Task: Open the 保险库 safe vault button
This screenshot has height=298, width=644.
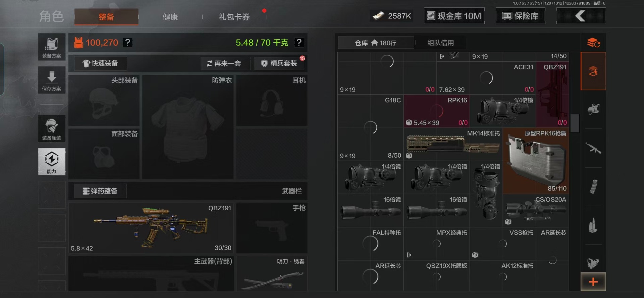Action: 521,16
